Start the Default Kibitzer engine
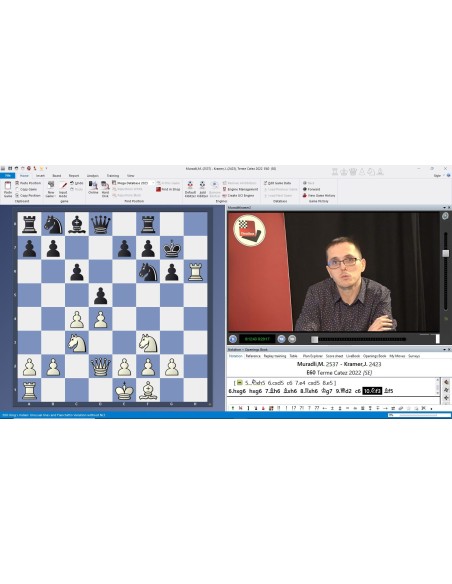The width and height of the screenshot is (452, 584). coord(190,189)
